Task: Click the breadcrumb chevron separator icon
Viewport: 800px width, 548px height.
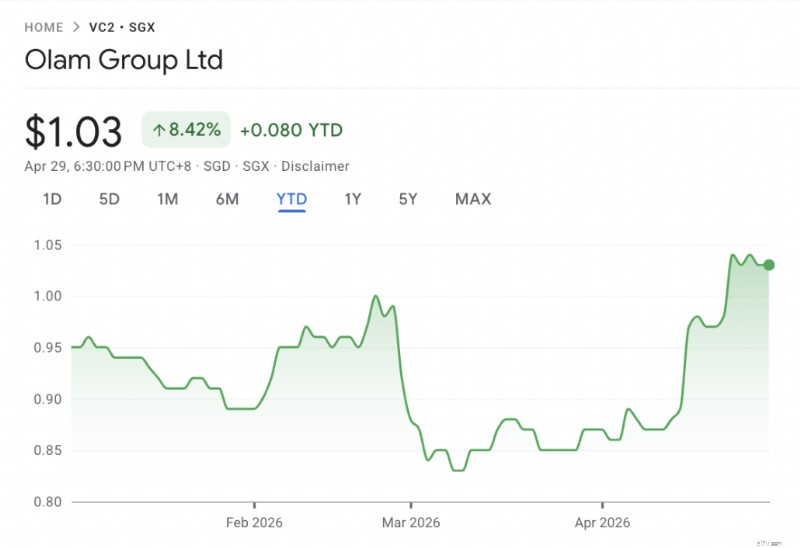Action: pyautogui.click(x=77, y=27)
